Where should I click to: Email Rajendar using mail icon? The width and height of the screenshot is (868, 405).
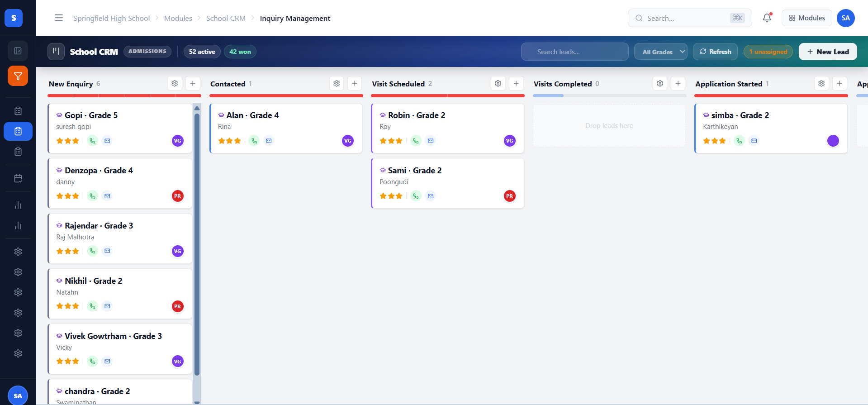[107, 251]
